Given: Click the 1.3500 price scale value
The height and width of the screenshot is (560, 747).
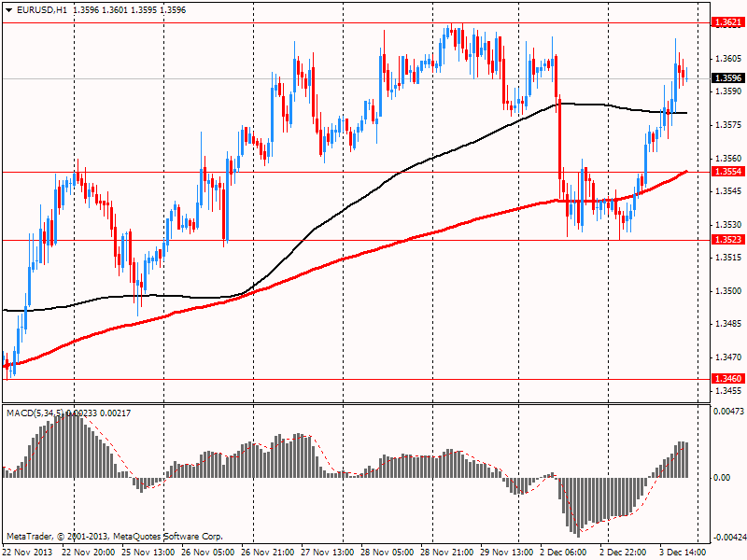Looking at the screenshot, I should [728, 290].
